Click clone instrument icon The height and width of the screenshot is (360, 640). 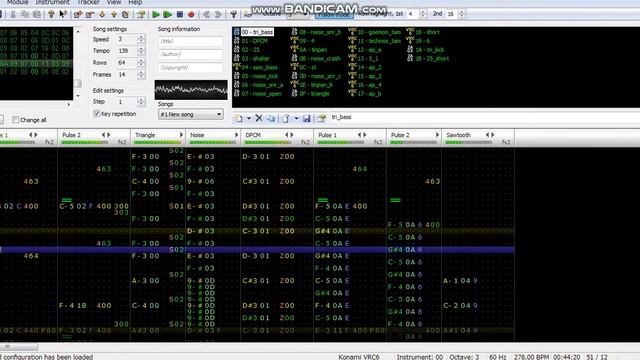[271, 119]
